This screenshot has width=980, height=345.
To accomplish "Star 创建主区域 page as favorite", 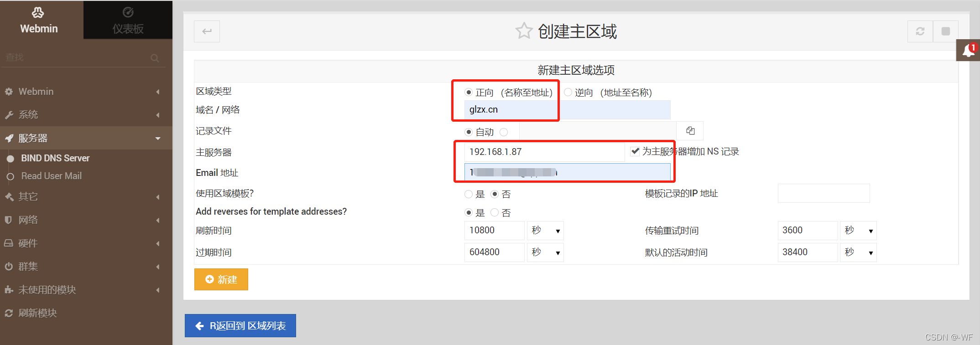I will pos(524,31).
